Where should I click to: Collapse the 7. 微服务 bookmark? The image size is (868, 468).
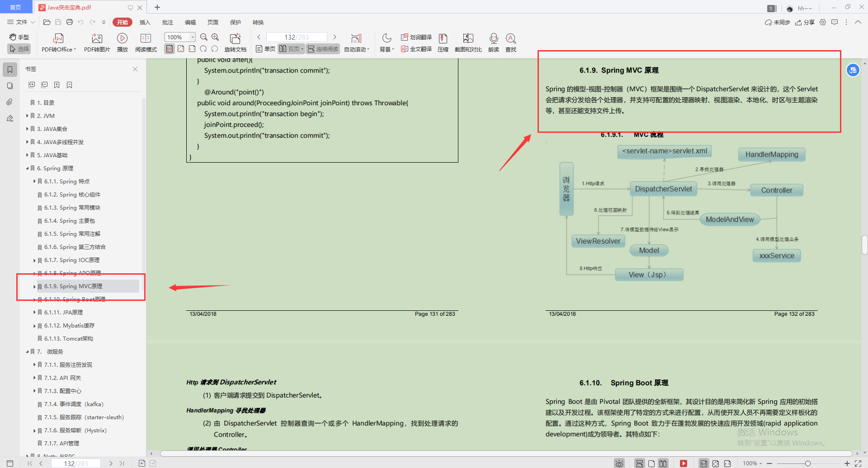[x=27, y=352]
